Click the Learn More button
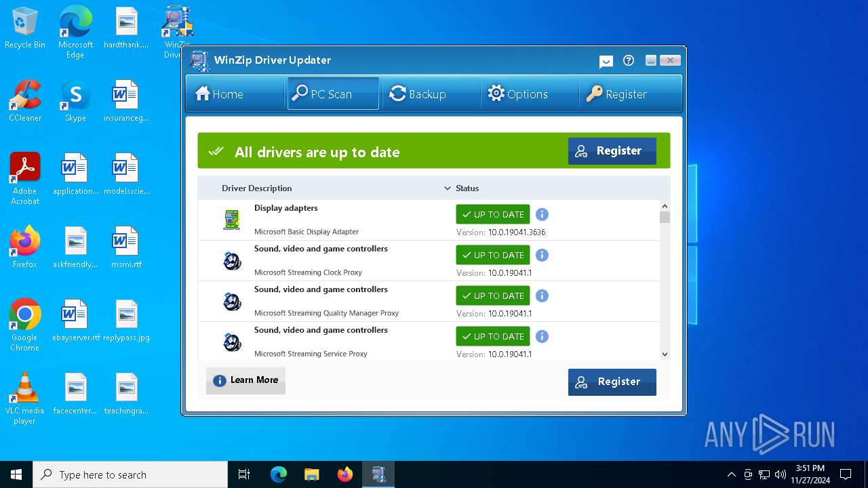 [x=245, y=380]
